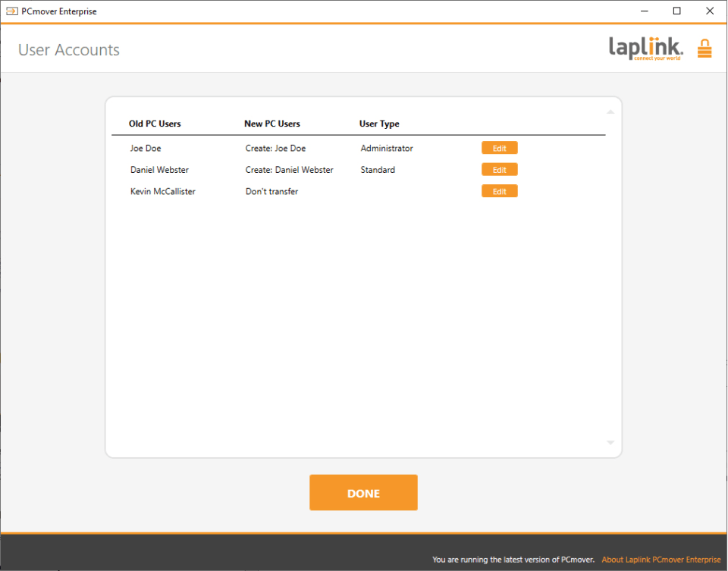Click the Laplink logo
728x571 pixels.
click(645, 49)
